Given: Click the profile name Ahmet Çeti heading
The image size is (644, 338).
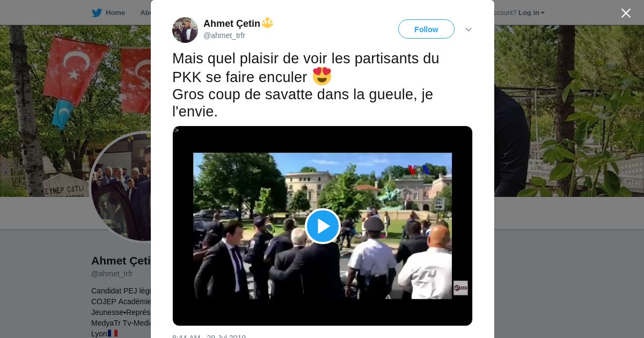Looking at the screenshot, I should 121,261.
